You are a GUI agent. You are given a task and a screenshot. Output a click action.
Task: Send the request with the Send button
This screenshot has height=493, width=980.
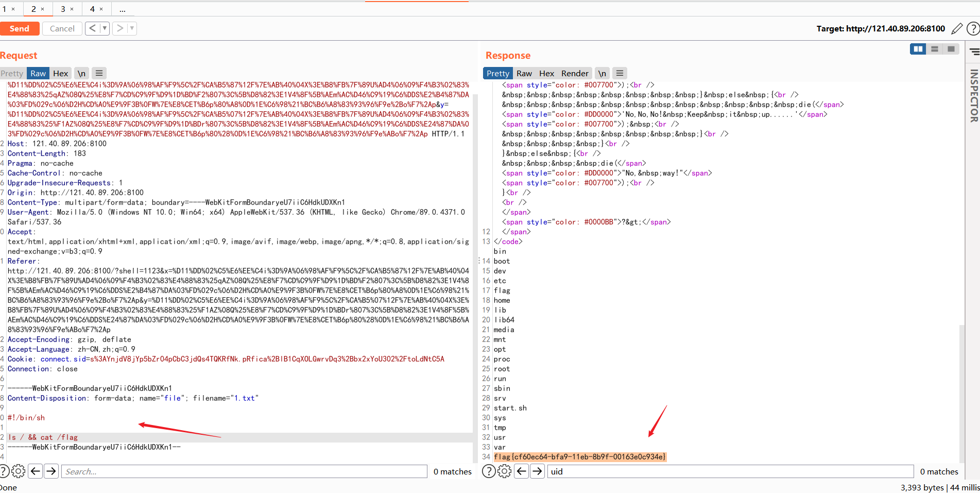[20, 29]
